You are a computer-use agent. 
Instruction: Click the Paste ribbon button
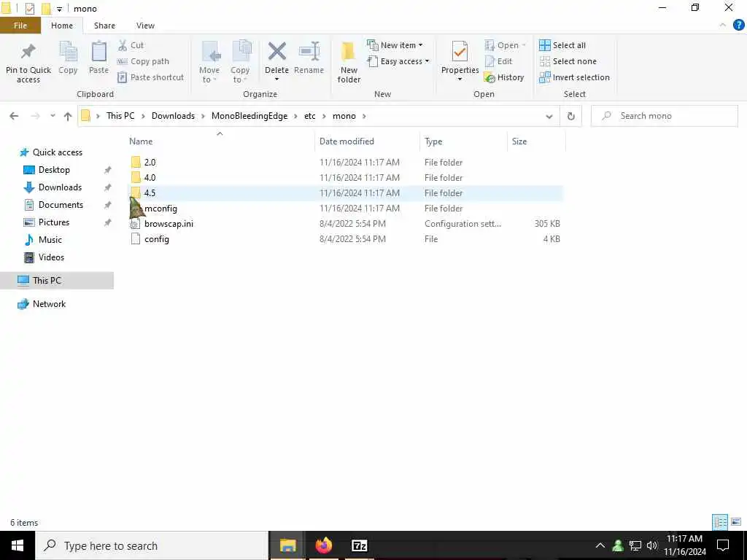pos(98,57)
